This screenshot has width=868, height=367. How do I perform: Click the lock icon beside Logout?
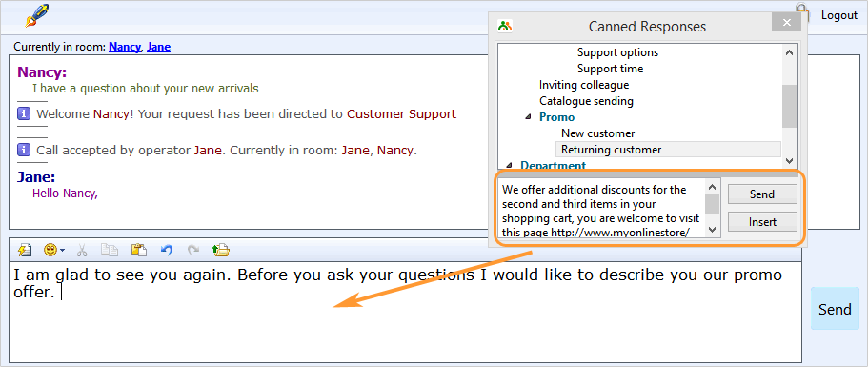click(802, 11)
